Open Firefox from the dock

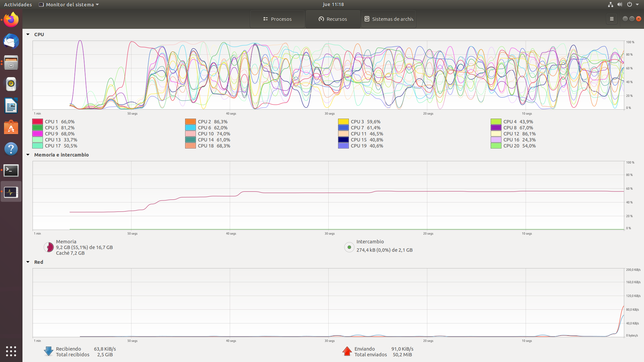pyautogui.click(x=11, y=20)
